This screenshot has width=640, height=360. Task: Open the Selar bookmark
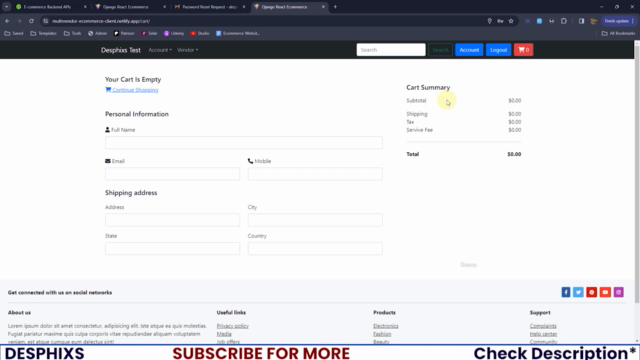[x=149, y=33]
